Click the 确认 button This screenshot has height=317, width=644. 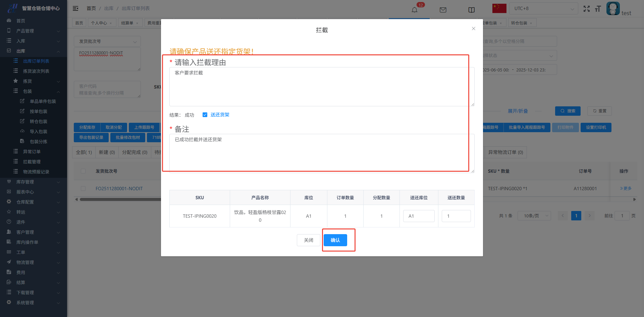pos(335,240)
